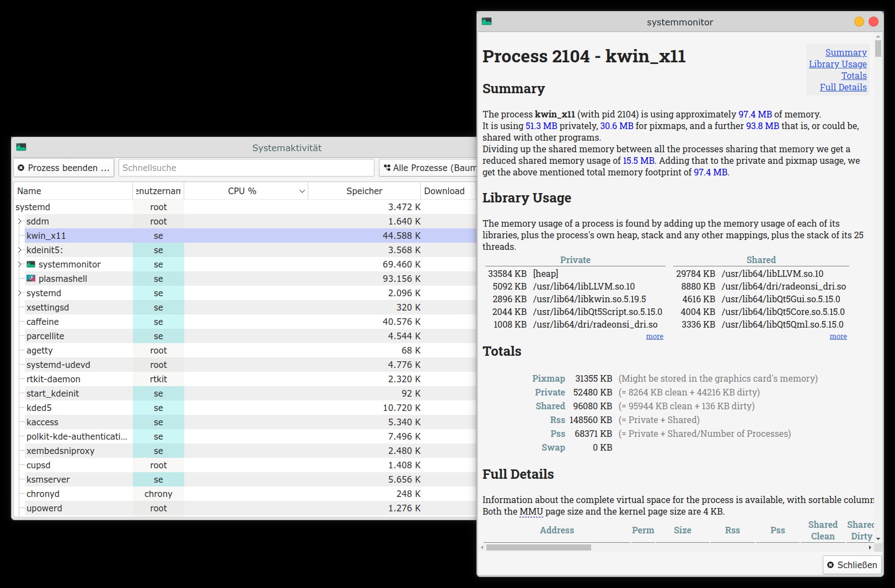Click the Schließen button
The height and width of the screenshot is (588, 895).
click(853, 565)
